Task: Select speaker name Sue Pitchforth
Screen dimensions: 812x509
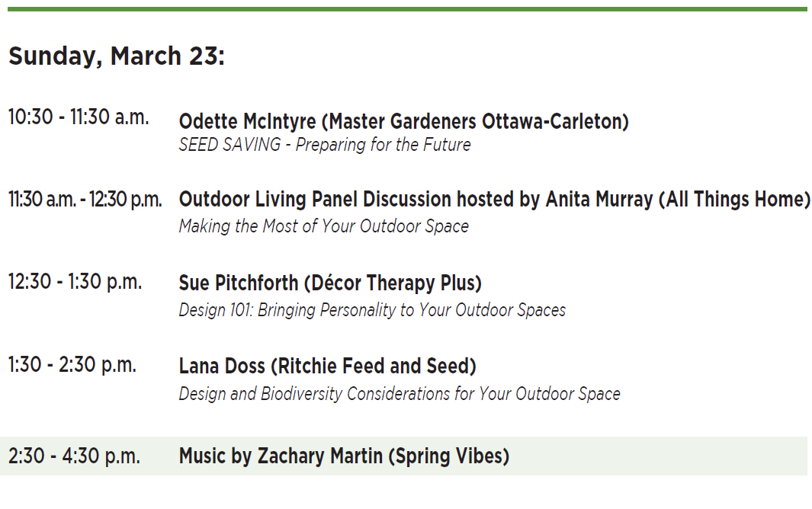Action: point(239,283)
